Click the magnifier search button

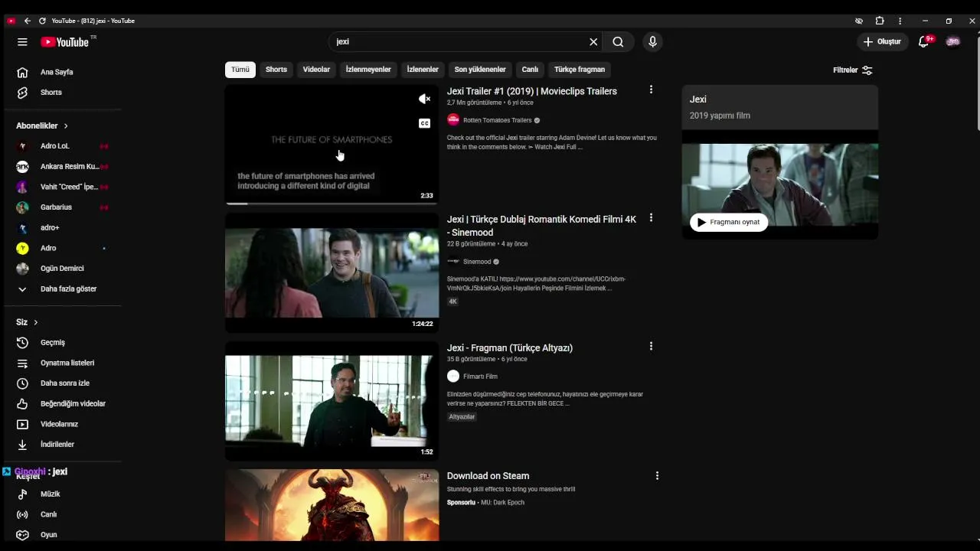tap(618, 42)
